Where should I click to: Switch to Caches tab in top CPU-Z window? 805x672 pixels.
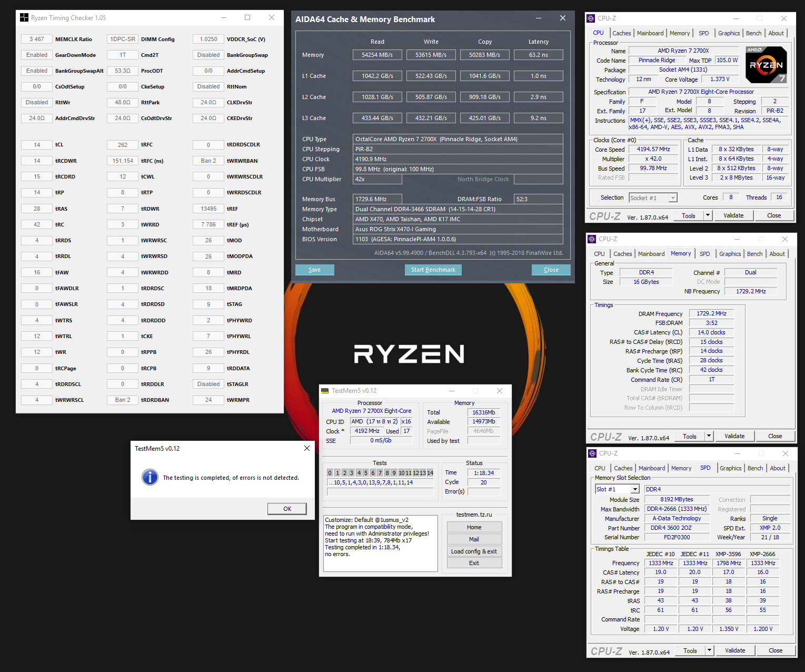click(x=621, y=33)
